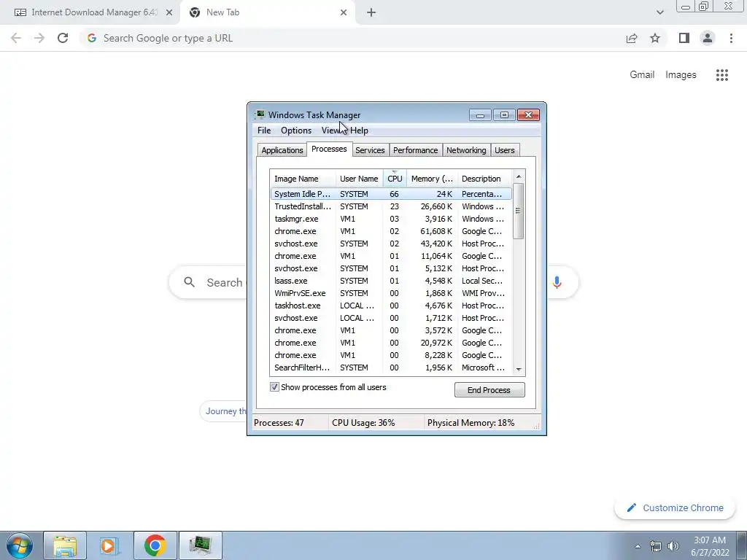The height and width of the screenshot is (560, 747).
Task: Go forward using Chrome's forward arrow
Action: [x=39, y=38]
